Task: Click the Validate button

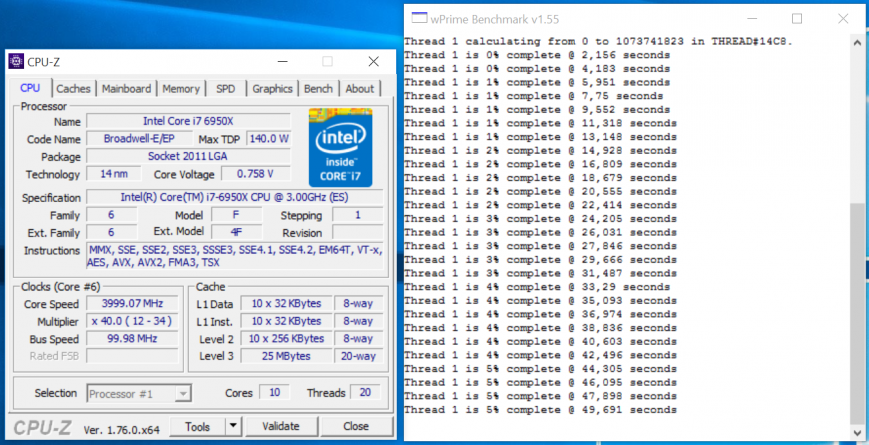Action: (280, 426)
